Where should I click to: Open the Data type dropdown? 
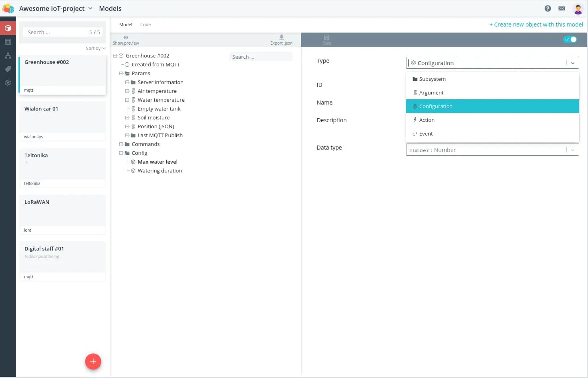click(x=492, y=150)
